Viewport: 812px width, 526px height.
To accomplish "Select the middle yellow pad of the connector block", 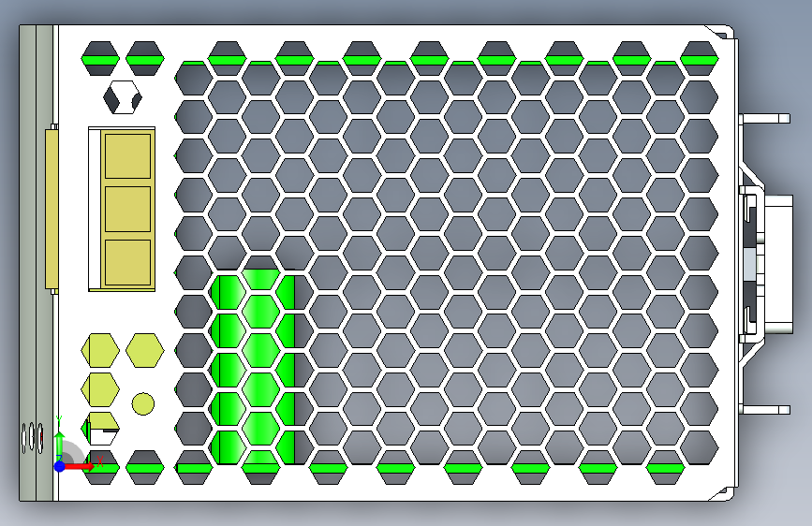I will point(128,209).
